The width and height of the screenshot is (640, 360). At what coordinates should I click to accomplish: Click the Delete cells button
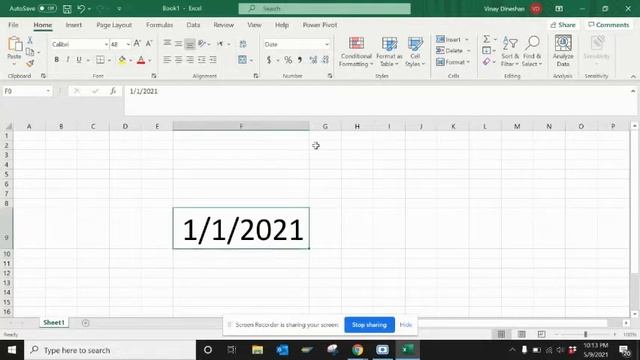click(x=449, y=51)
